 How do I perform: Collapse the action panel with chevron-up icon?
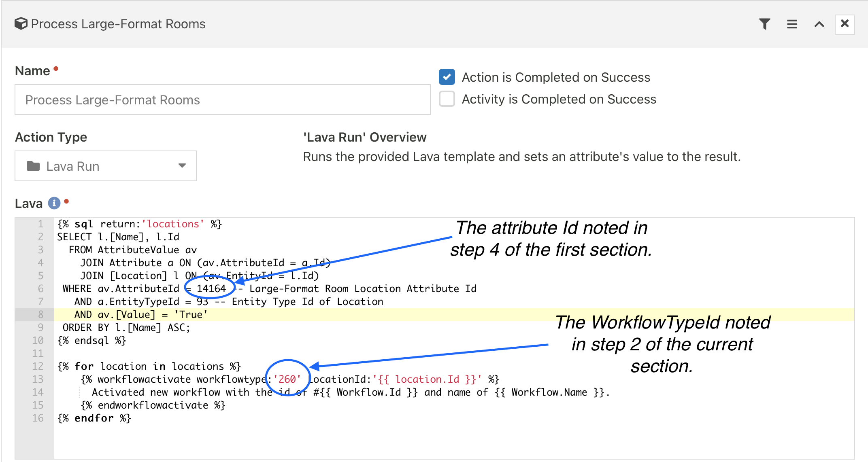point(819,24)
